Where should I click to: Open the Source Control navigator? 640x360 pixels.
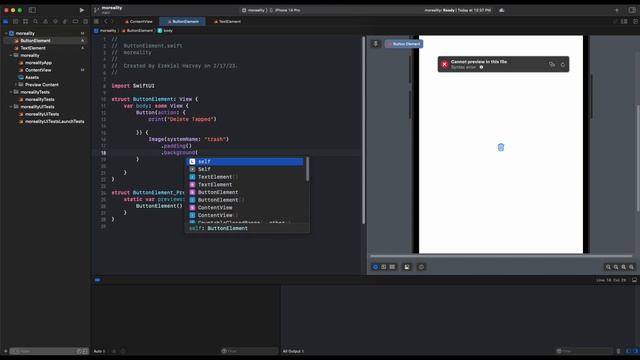(16, 21)
